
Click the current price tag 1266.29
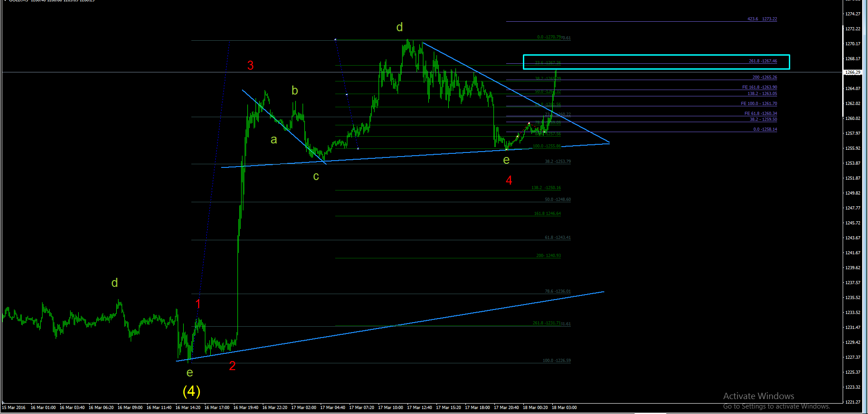(x=853, y=72)
